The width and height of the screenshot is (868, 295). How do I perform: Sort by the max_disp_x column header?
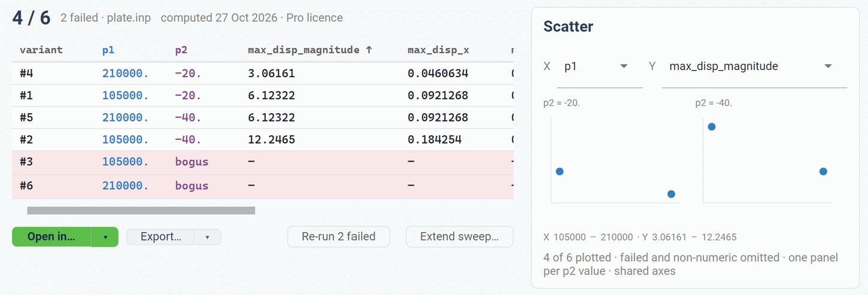coord(438,50)
